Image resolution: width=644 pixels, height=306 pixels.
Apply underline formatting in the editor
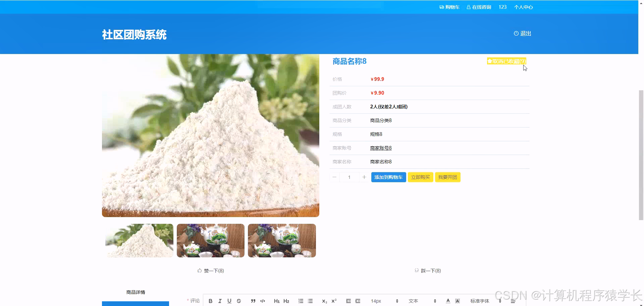229,301
